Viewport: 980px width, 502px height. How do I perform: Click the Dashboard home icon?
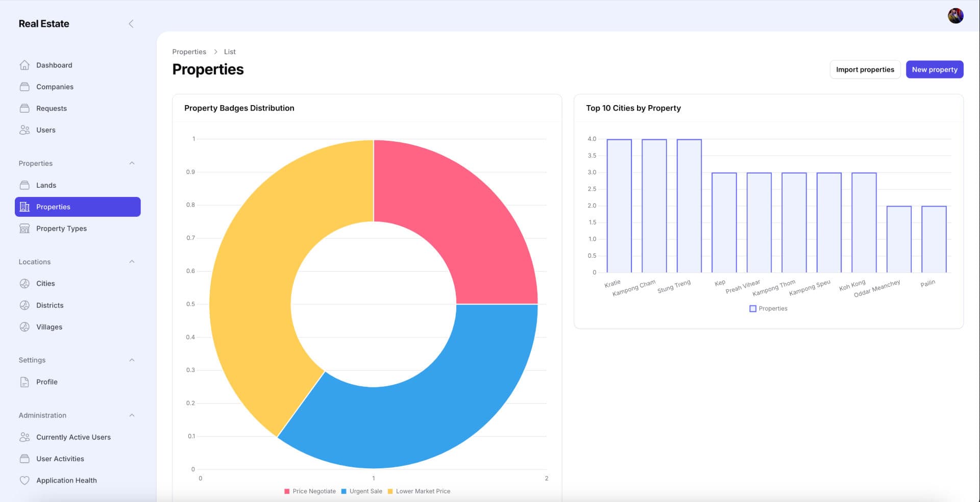point(24,65)
